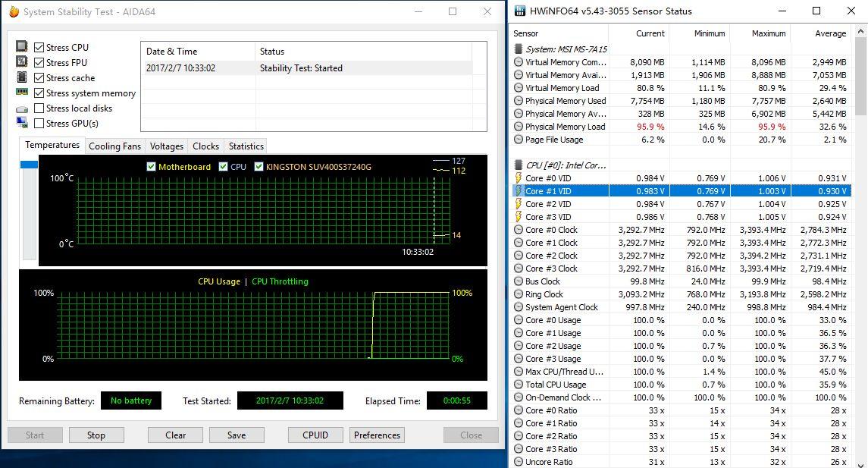
Task: Click the Stress local disks drive icon
Action: [x=21, y=108]
